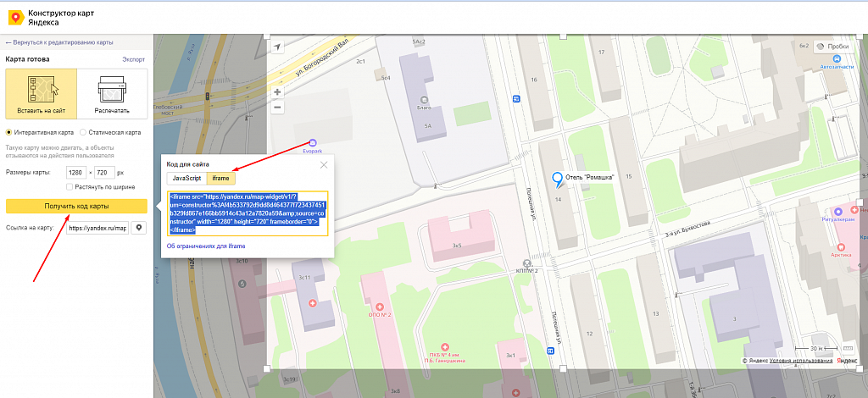Click the ОПО № 2 medical icon

pyautogui.click(x=380, y=307)
